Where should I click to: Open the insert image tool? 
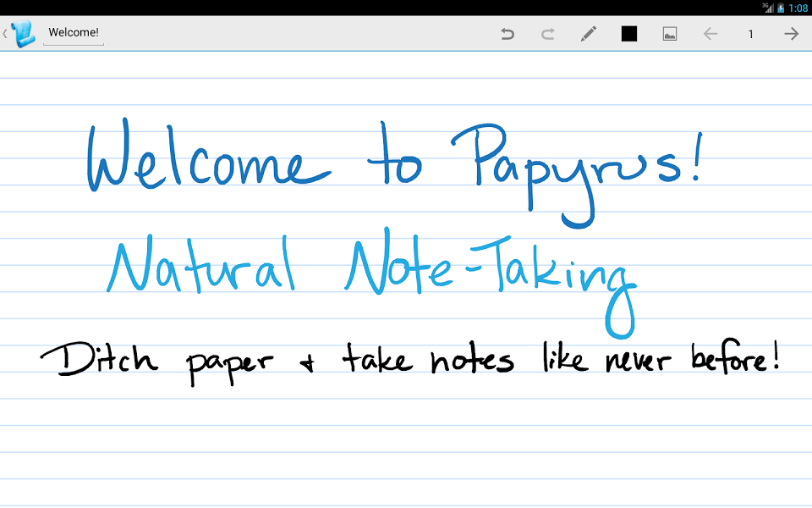point(670,34)
